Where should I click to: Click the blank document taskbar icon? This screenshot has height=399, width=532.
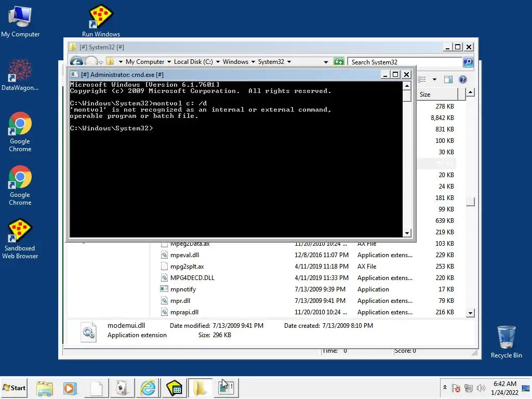(96, 388)
